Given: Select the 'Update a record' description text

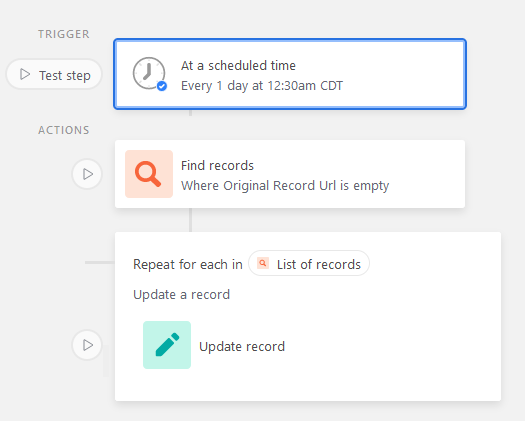Looking at the screenshot, I should [x=181, y=295].
